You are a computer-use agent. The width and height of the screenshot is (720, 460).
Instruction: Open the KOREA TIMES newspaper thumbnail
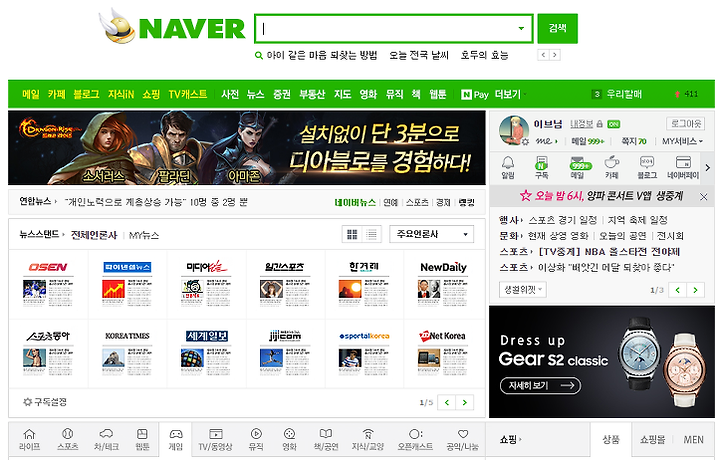coord(127,353)
